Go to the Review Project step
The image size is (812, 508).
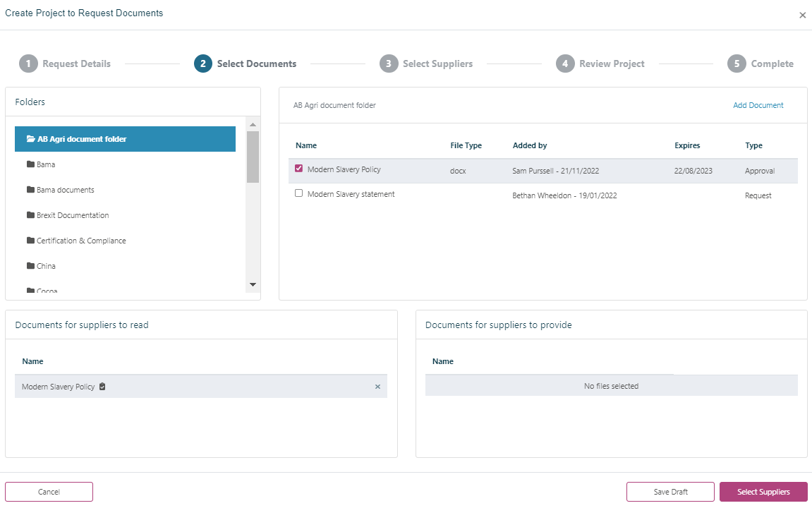[x=600, y=64]
